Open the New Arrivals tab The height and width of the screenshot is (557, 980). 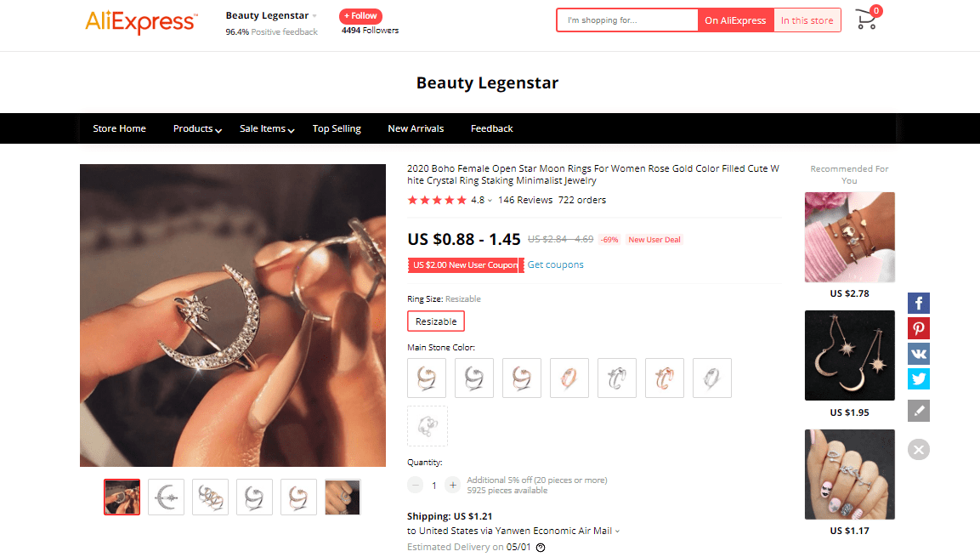pos(416,128)
